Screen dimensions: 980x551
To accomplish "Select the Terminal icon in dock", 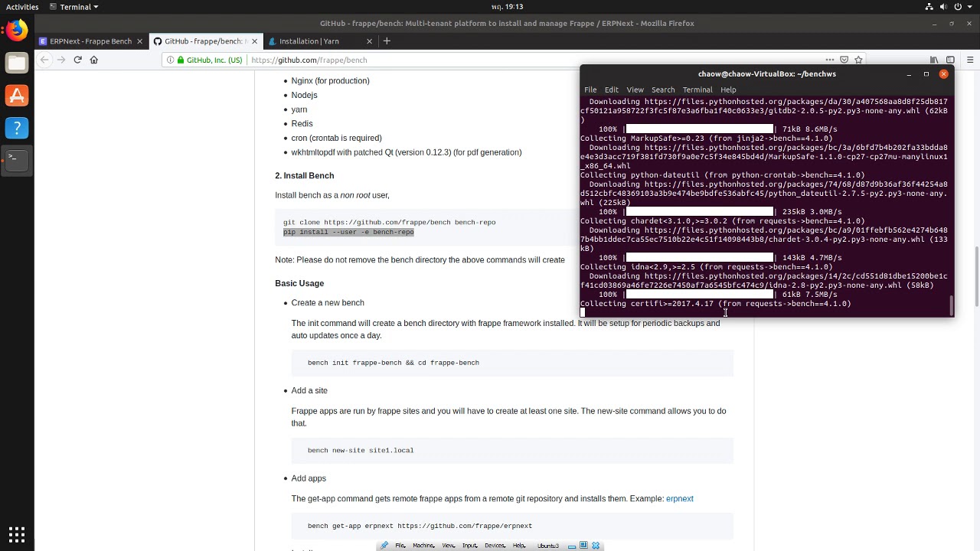I will [17, 160].
